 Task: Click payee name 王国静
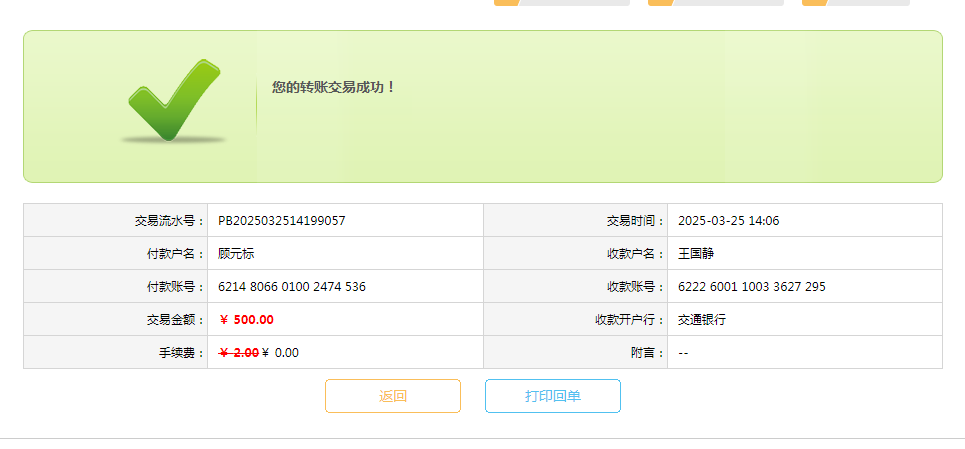[696, 253]
